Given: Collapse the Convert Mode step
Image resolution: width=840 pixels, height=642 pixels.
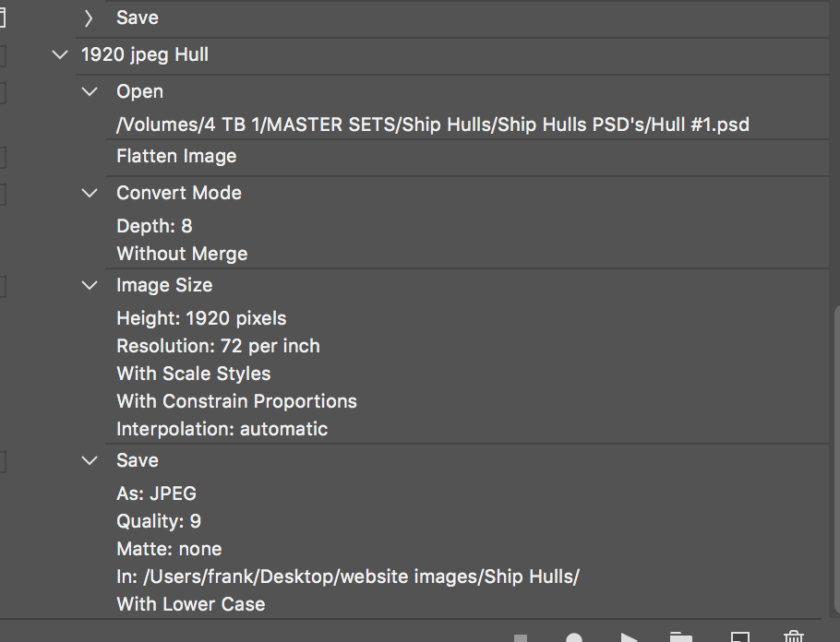Looking at the screenshot, I should tap(89, 193).
